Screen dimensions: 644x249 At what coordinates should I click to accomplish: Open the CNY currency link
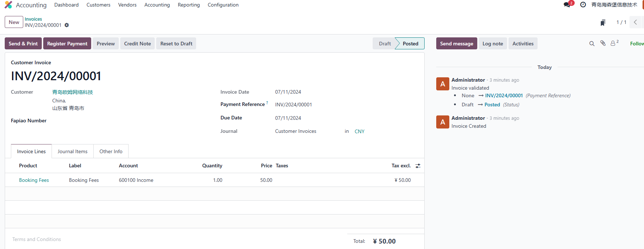coord(360,131)
